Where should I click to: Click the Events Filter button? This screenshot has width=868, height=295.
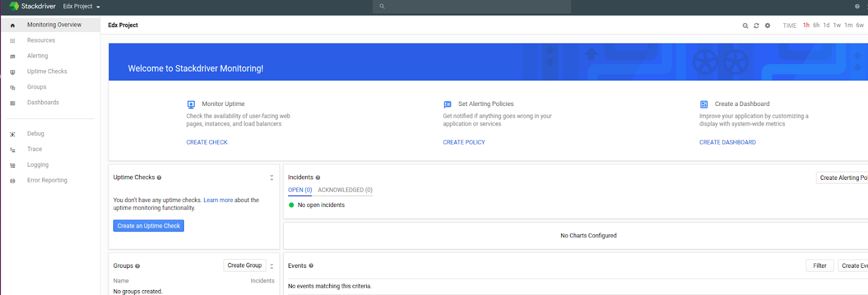click(x=820, y=266)
